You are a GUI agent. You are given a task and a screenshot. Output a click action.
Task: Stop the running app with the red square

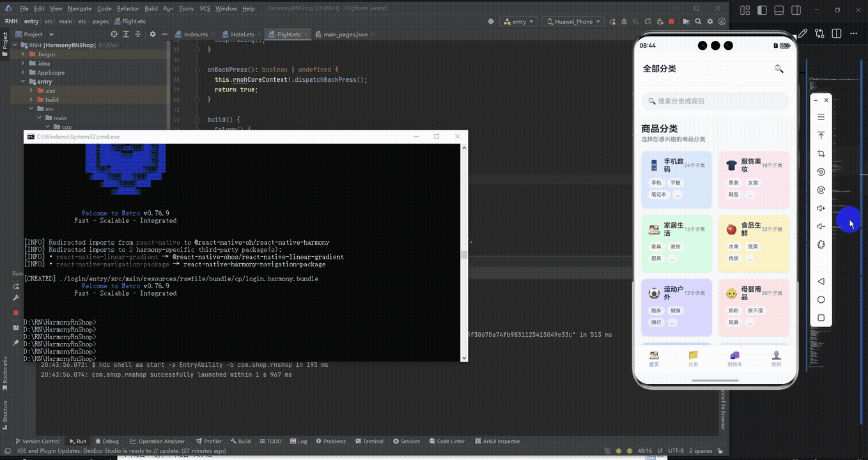point(671,21)
